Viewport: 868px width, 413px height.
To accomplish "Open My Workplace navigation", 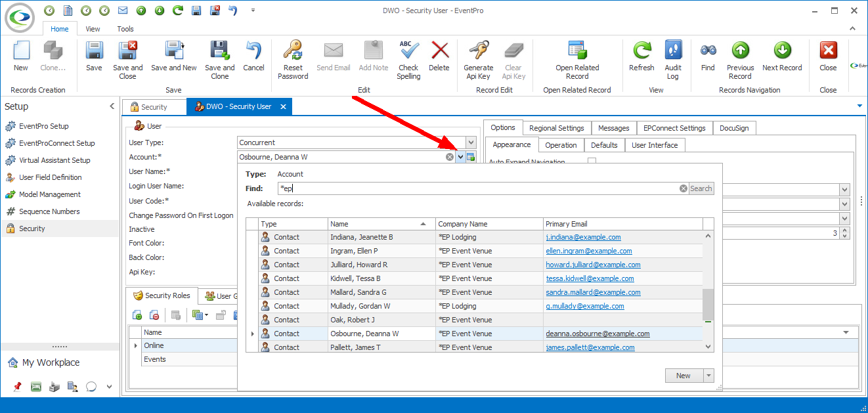I will (51, 362).
